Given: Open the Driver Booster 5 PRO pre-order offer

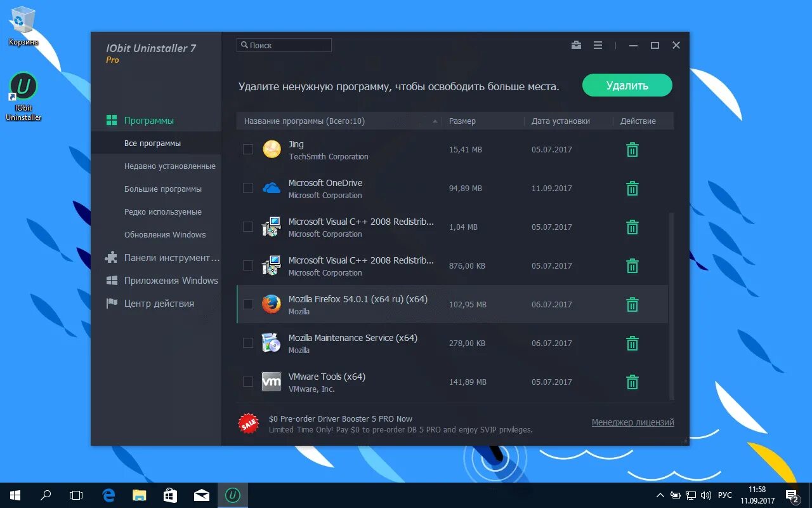Looking at the screenshot, I should point(400,424).
